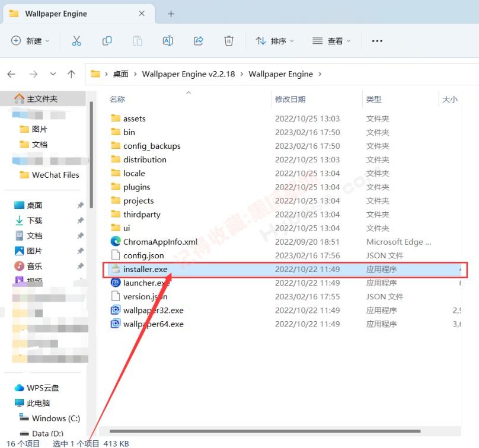This screenshot has height=448, width=479.
Task: Open 主文件夹 in the sidebar
Action: coord(43,98)
